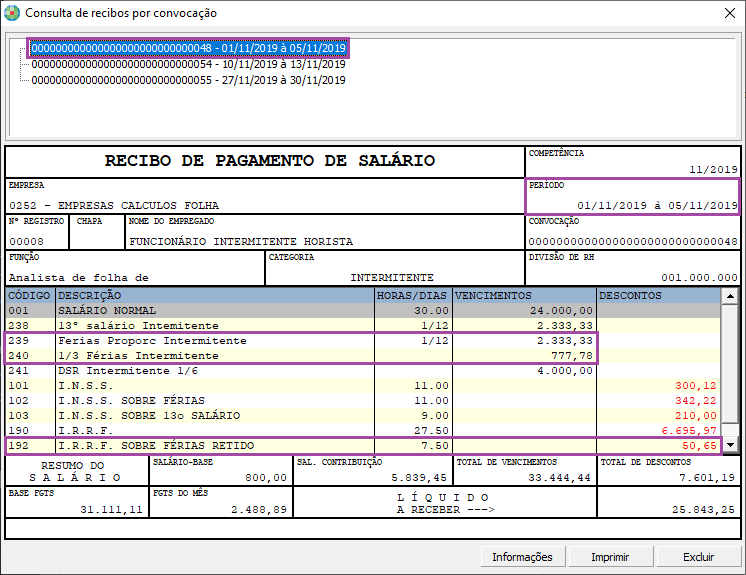
Task: Select convocation 055 dated 27/11/2019
Action: [188, 80]
